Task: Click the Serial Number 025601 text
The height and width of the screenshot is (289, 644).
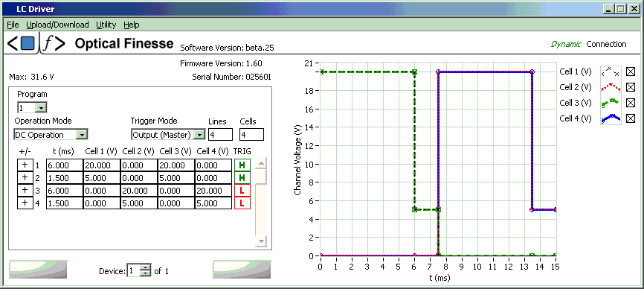Action: click(231, 77)
